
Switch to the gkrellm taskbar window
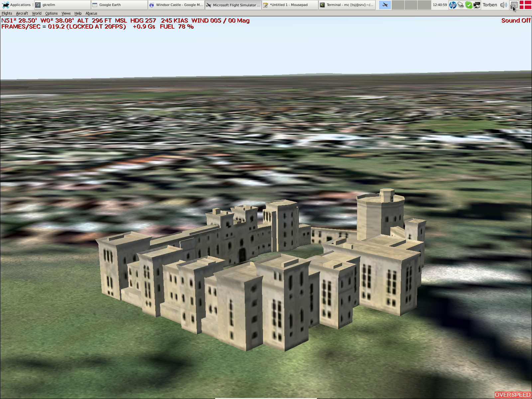(63, 5)
